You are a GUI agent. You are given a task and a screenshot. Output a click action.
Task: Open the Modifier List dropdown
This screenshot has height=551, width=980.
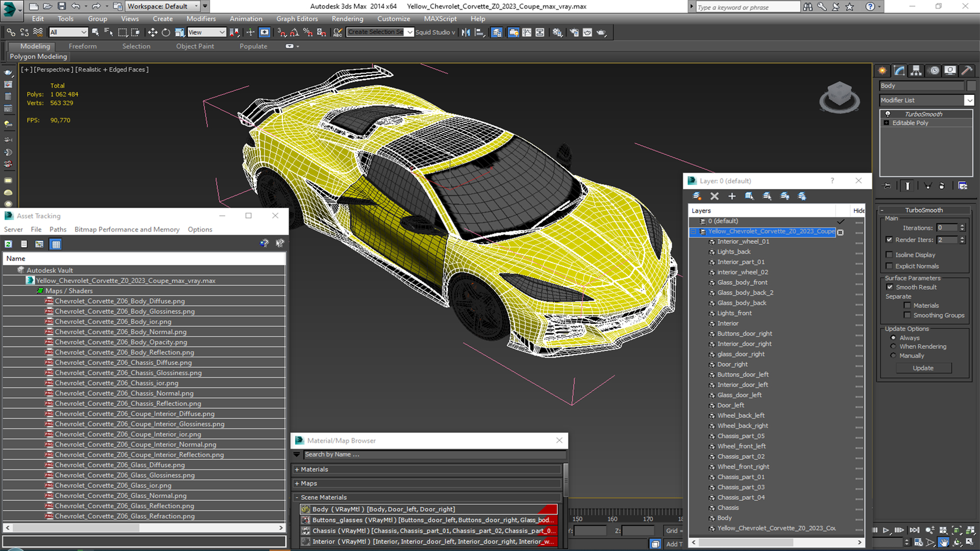pos(969,101)
